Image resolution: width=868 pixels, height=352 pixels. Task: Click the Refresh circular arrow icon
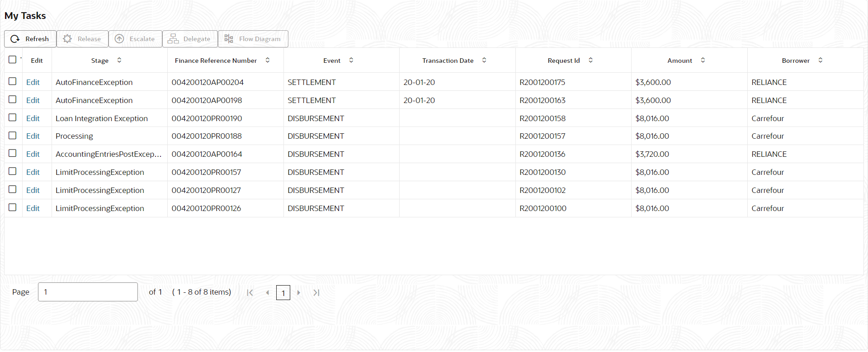pyautogui.click(x=15, y=39)
